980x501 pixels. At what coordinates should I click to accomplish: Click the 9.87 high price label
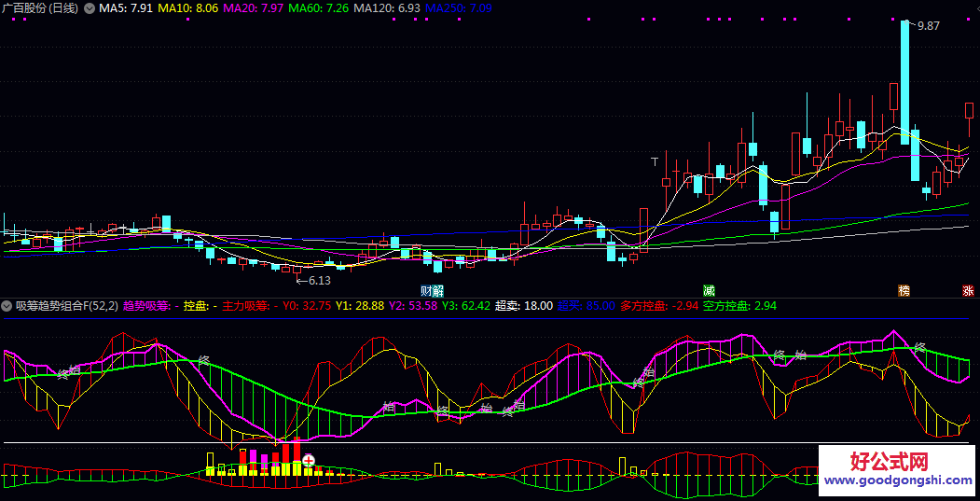[x=928, y=26]
